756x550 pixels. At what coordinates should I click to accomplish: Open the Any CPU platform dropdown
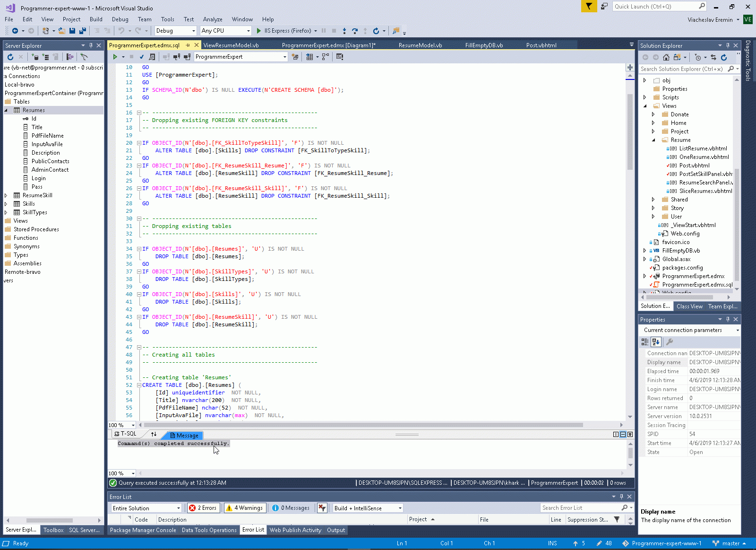(225, 31)
